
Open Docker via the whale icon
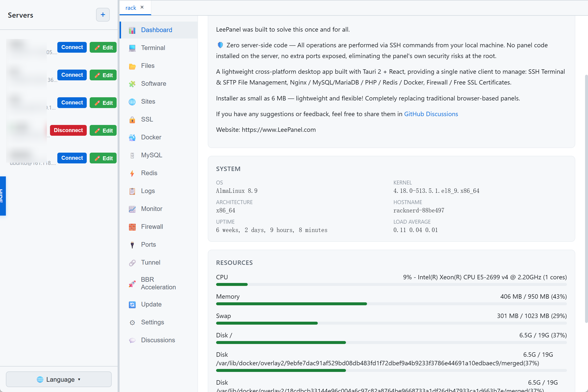pos(132,137)
